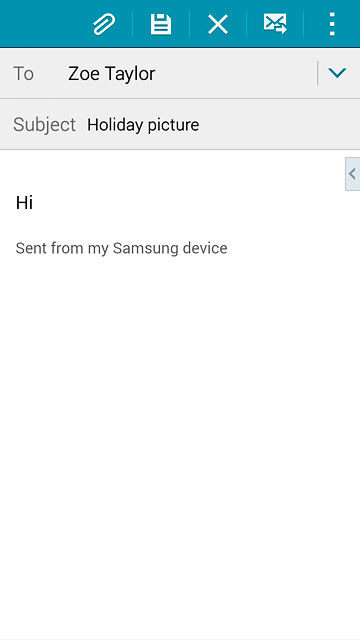Screen dimensions: 360x640
Task: Tap the Sent from my Samsung device signature
Action: (121, 248)
